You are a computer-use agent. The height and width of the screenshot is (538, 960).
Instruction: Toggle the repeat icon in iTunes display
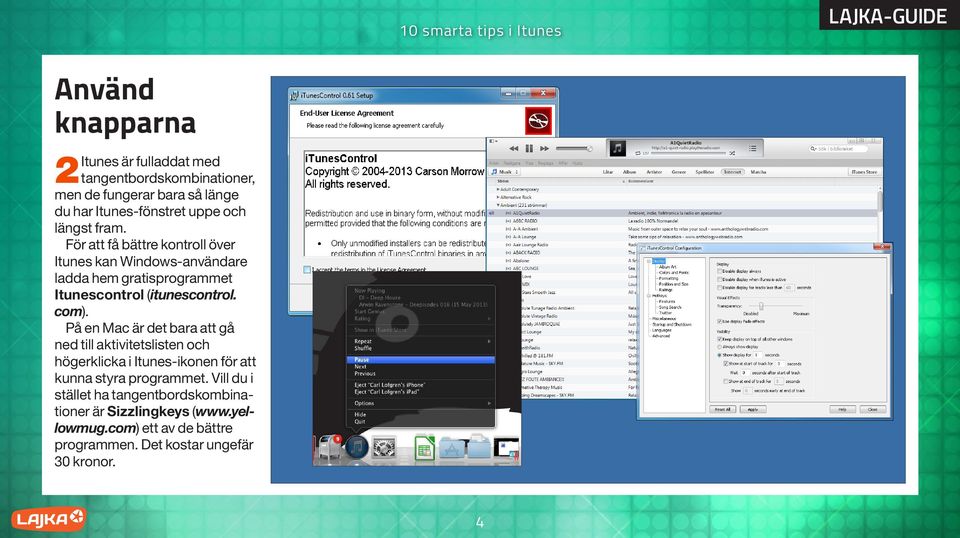(638, 153)
